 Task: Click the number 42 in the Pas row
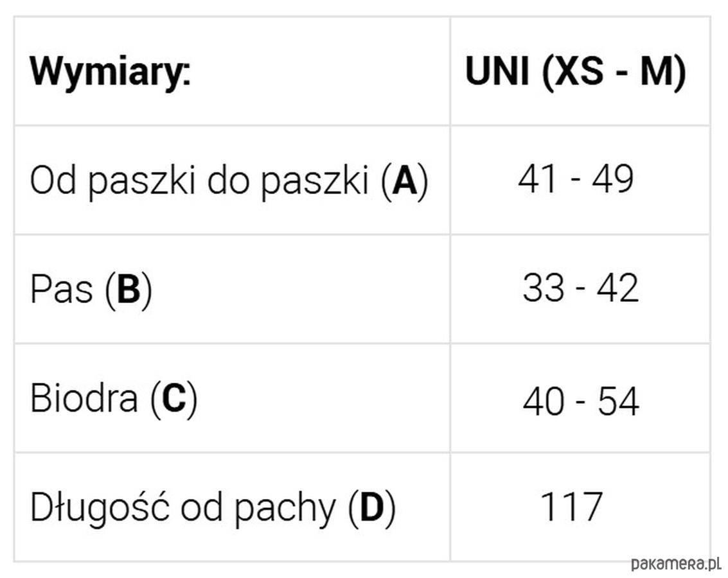click(617, 288)
